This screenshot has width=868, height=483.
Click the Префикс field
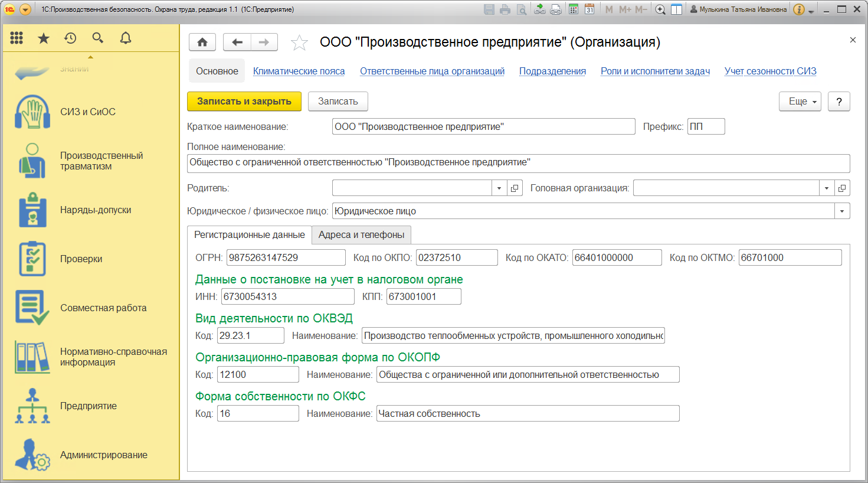(706, 127)
